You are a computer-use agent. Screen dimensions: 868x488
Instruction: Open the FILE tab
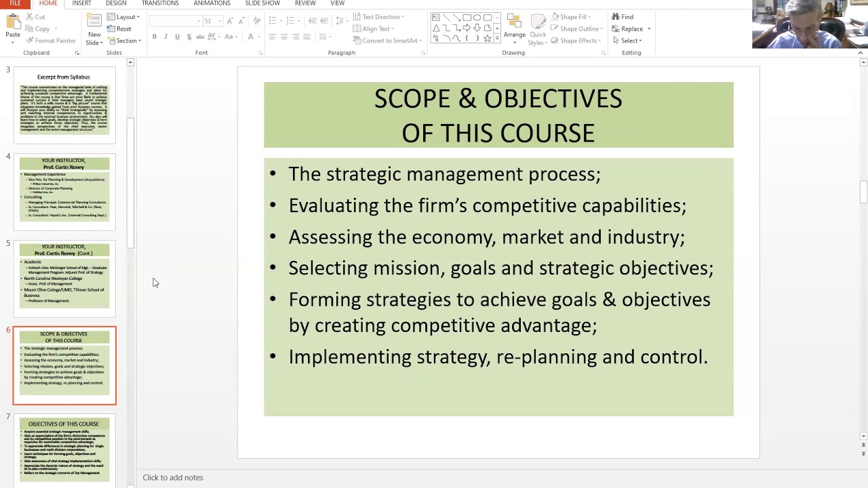[15, 3]
